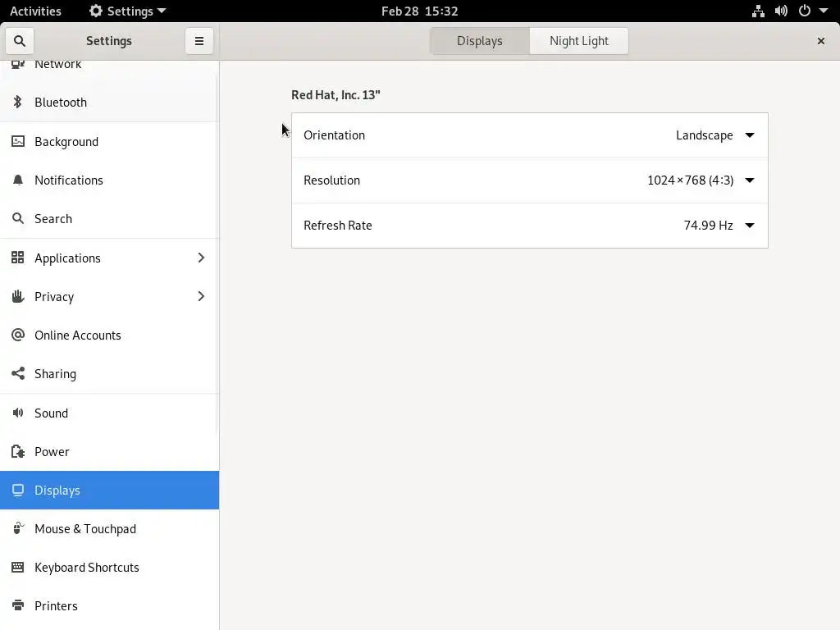Click the Sound speaker icon in sidebar

pyautogui.click(x=18, y=413)
